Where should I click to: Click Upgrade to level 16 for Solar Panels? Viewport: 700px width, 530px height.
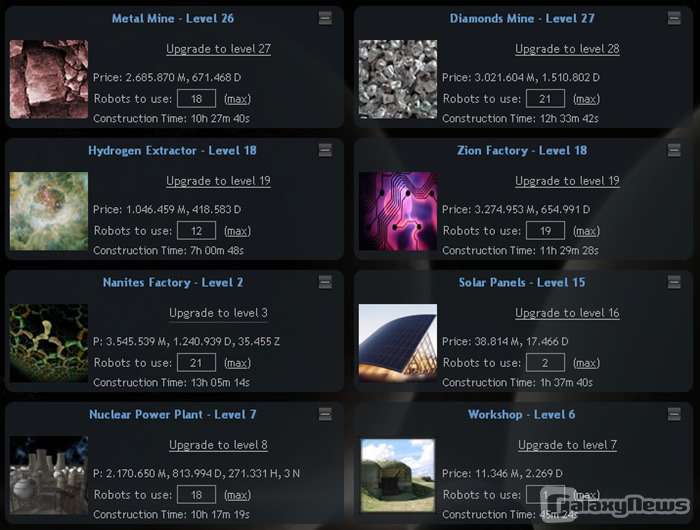pyautogui.click(x=567, y=313)
